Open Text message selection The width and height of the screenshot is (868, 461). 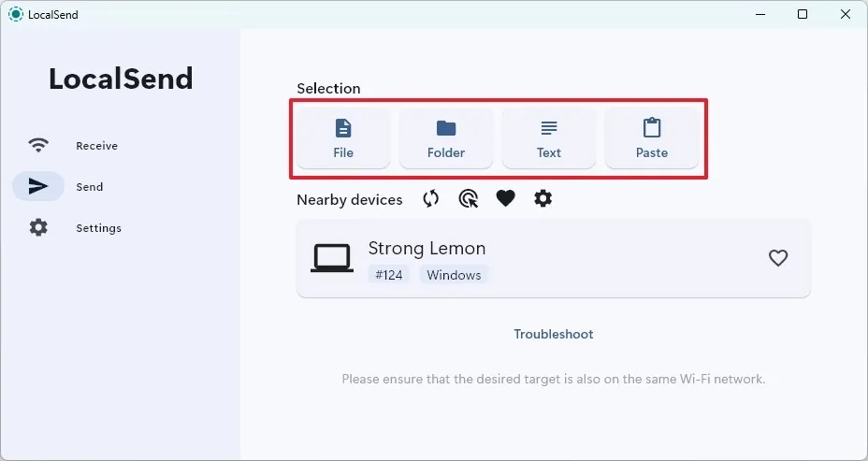(x=549, y=138)
